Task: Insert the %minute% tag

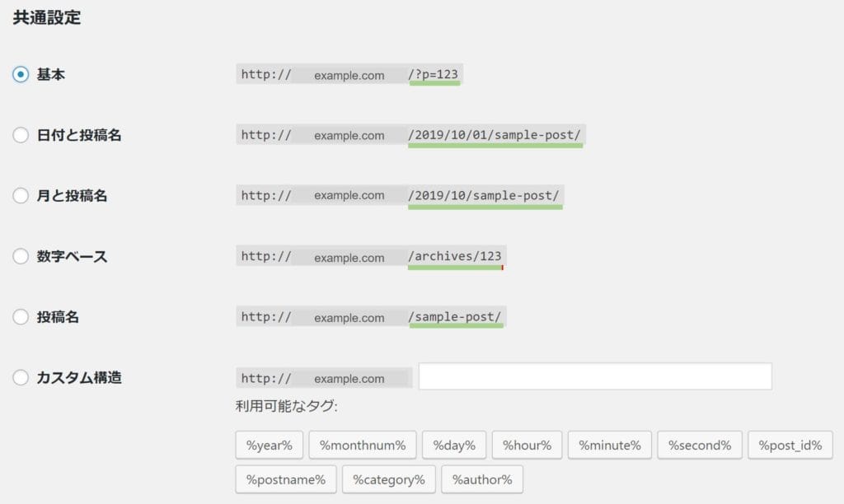Action: [610, 446]
